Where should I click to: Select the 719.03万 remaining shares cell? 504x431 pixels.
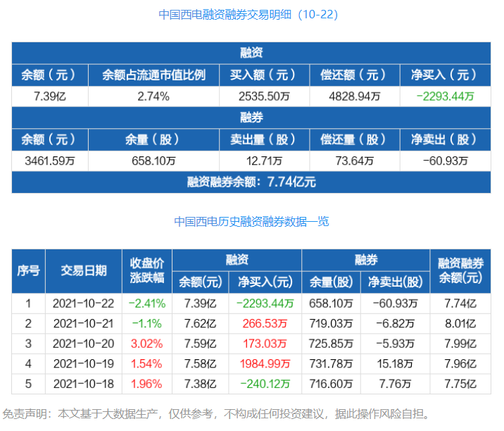point(331,323)
